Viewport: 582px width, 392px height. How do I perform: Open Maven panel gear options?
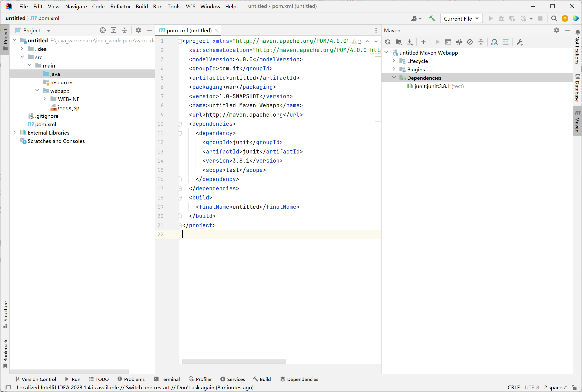click(557, 30)
